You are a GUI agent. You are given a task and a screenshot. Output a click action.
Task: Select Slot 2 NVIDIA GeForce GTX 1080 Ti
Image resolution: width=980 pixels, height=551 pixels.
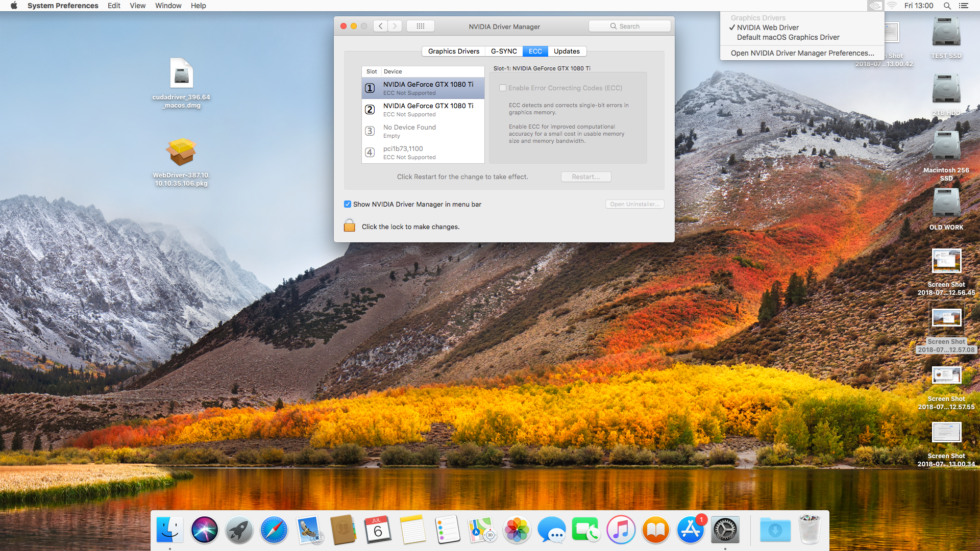pyautogui.click(x=428, y=109)
